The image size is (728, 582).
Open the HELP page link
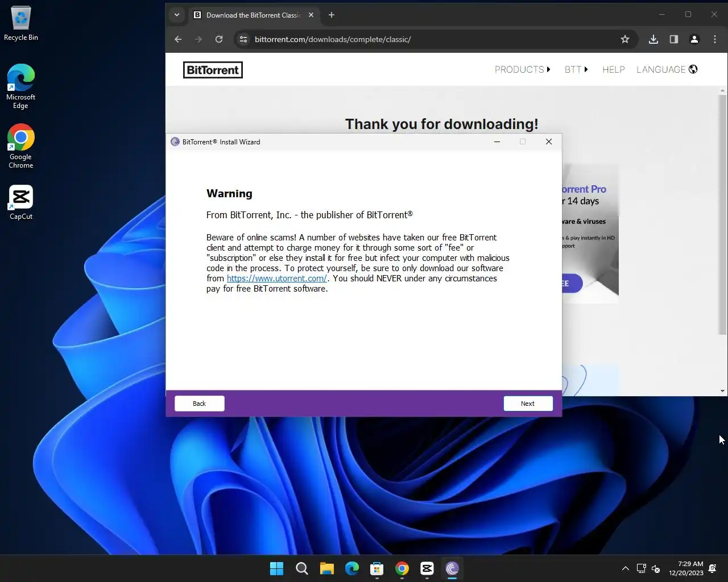[613, 69]
